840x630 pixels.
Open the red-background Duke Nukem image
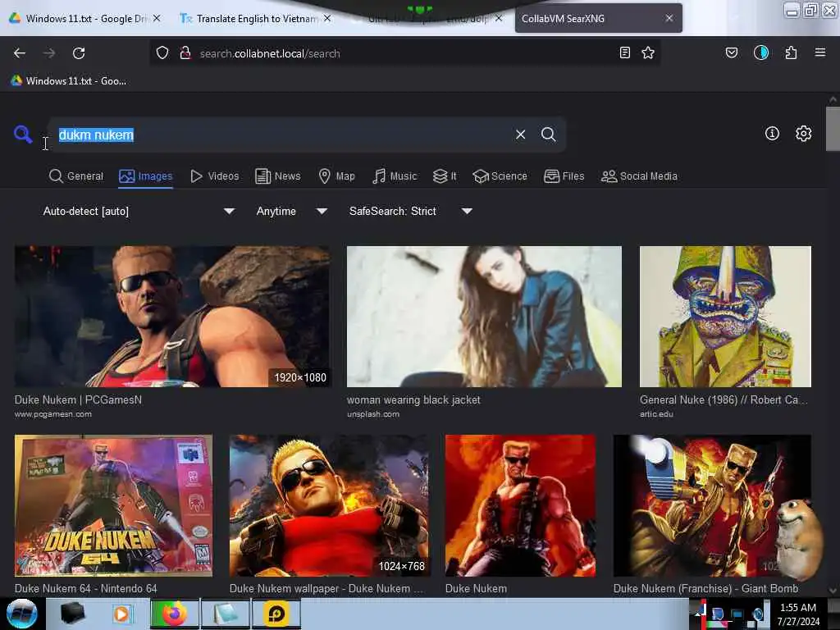[x=520, y=505]
